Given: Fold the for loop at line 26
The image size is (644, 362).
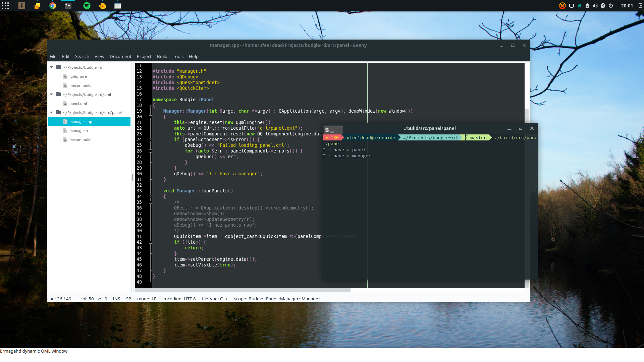Looking at the screenshot, I should pyautogui.click(x=150, y=151).
